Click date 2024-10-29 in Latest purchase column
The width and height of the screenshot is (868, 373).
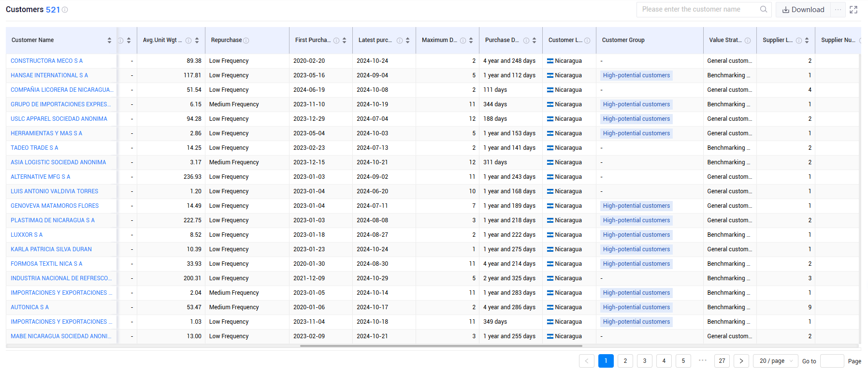click(x=373, y=278)
